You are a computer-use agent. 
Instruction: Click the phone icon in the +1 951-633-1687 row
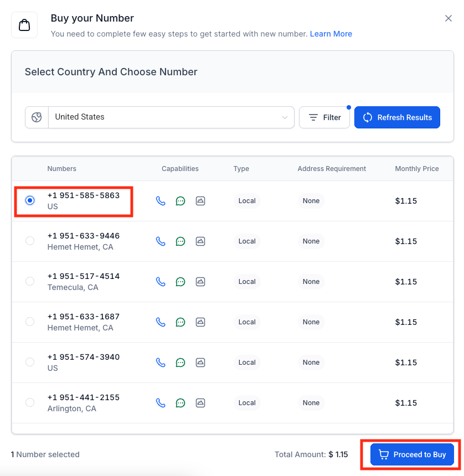coord(161,322)
